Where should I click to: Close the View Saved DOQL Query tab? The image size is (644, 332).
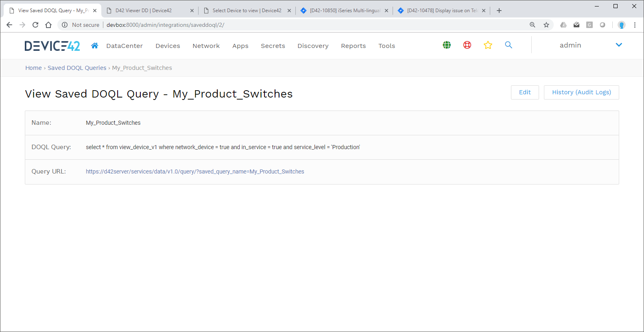[x=95, y=11]
